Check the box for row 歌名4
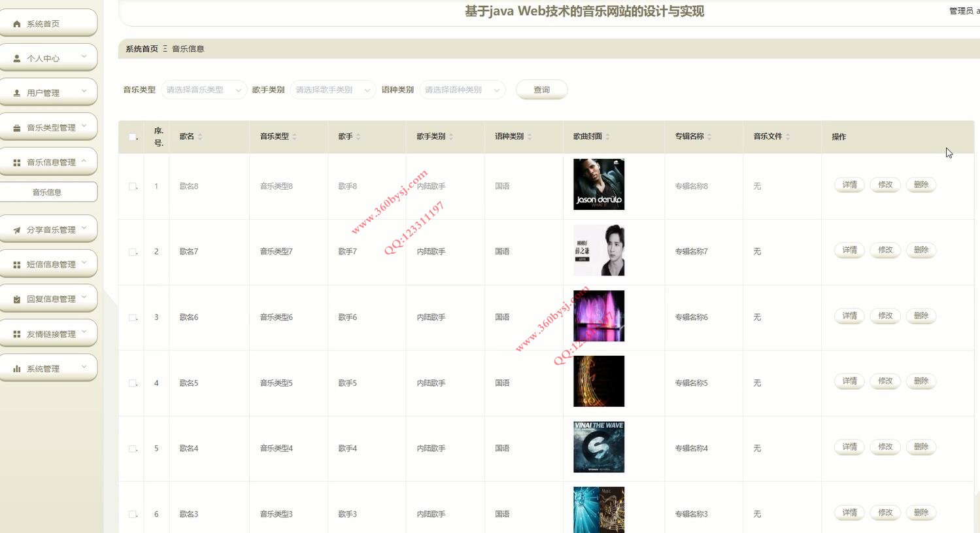The image size is (980, 533). click(133, 449)
